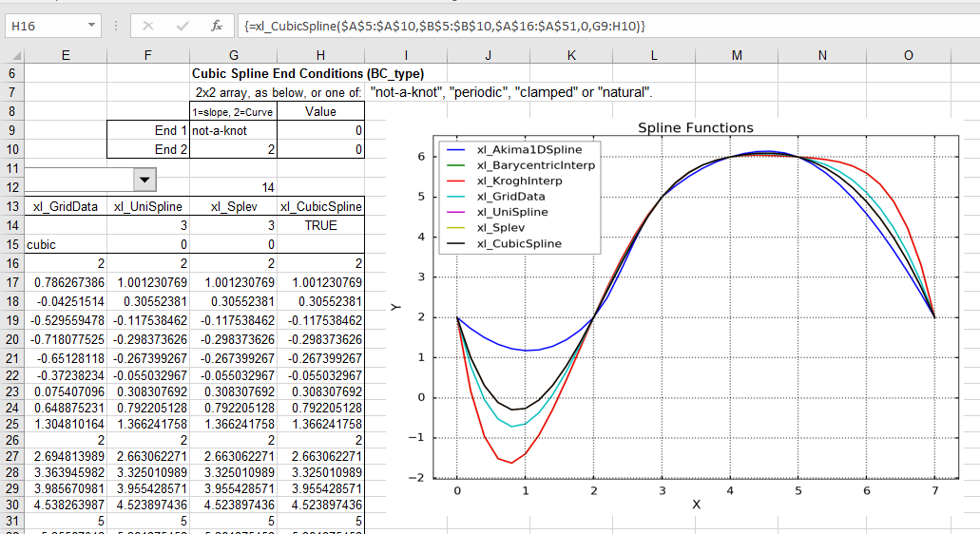This screenshot has height=534, width=980.
Task: Select the "not-a-knot" End 1 cell
Action: tap(232, 130)
